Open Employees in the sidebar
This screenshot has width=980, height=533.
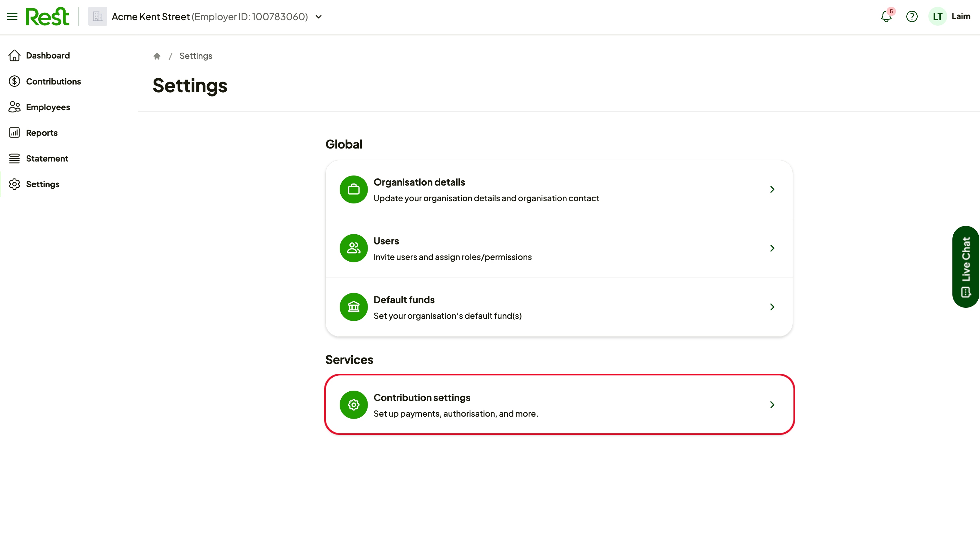[x=48, y=107]
